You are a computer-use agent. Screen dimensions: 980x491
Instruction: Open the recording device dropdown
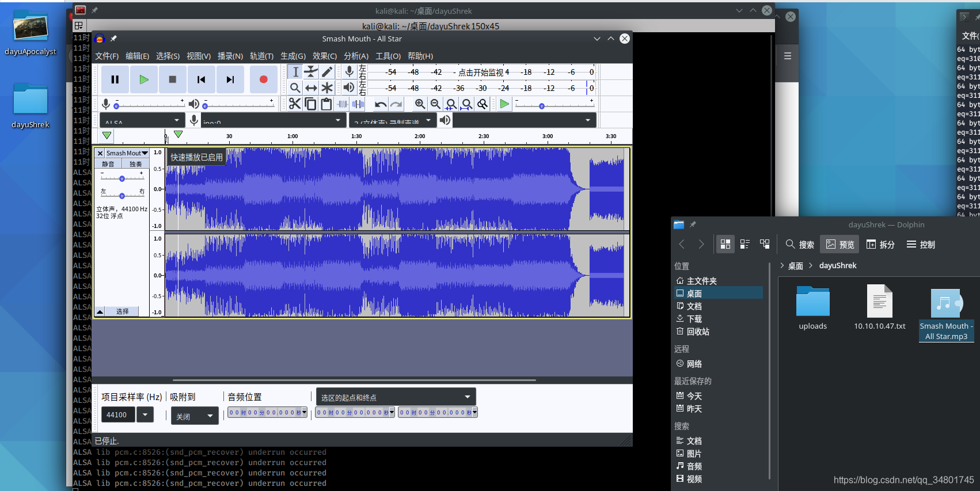click(x=273, y=120)
